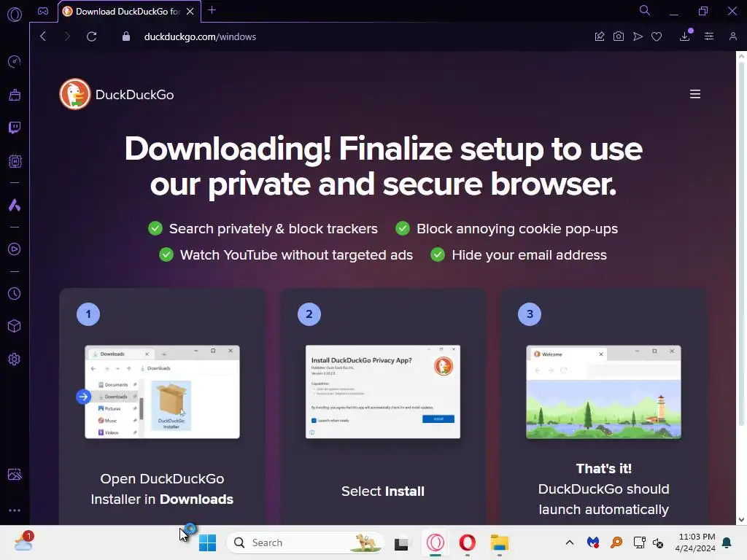Reload the current page
This screenshot has height=560, width=747.
[x=92, y=36]
